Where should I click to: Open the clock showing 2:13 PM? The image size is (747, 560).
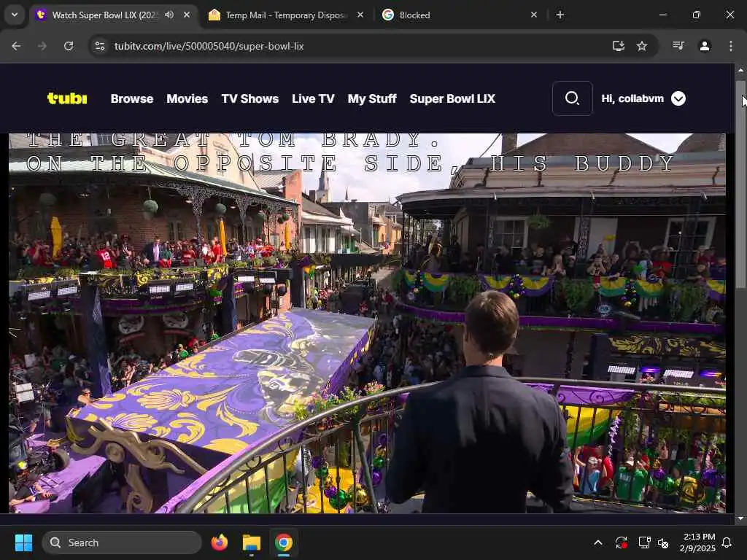(698, 542)
